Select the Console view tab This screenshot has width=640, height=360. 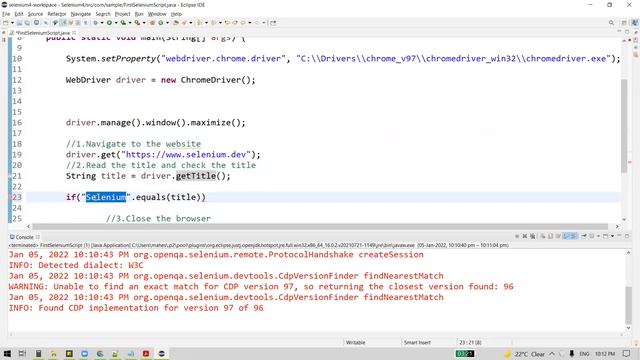tap(24, 237)
